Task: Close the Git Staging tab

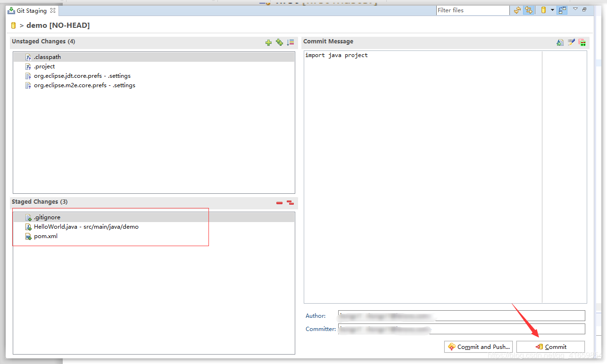Action: 53,10
